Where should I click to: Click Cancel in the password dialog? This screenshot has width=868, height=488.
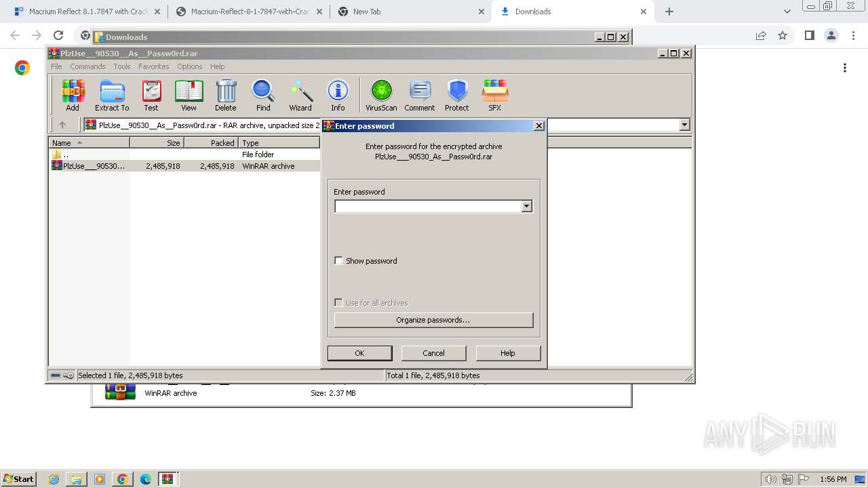(x=433, y=353)
